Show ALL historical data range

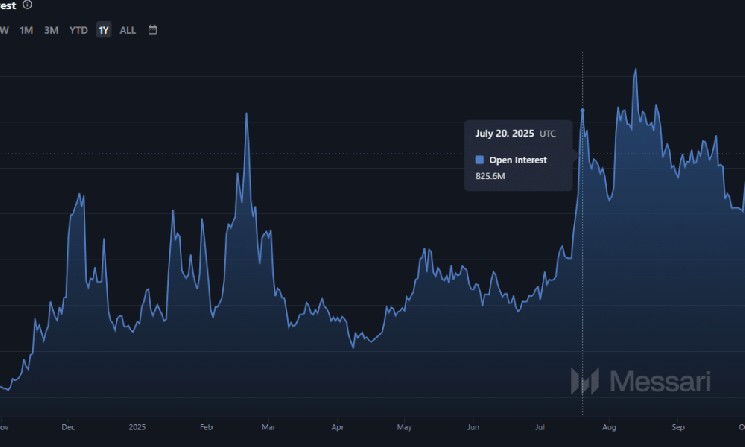128,30
